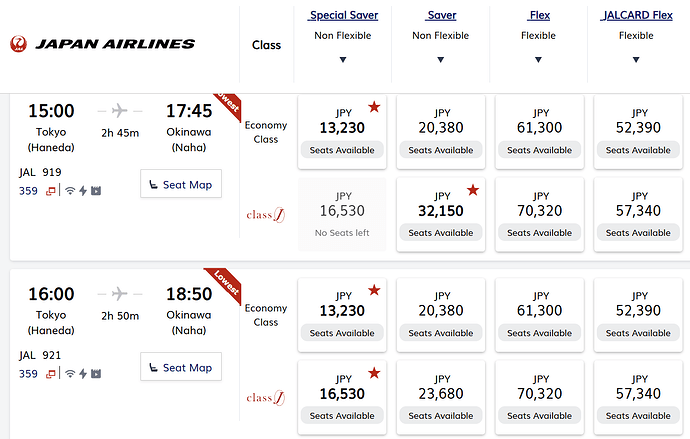Click the Wi-Fi icon for flight JAL 919
This screenshot has width=690, height=439.
click(70, 191)
